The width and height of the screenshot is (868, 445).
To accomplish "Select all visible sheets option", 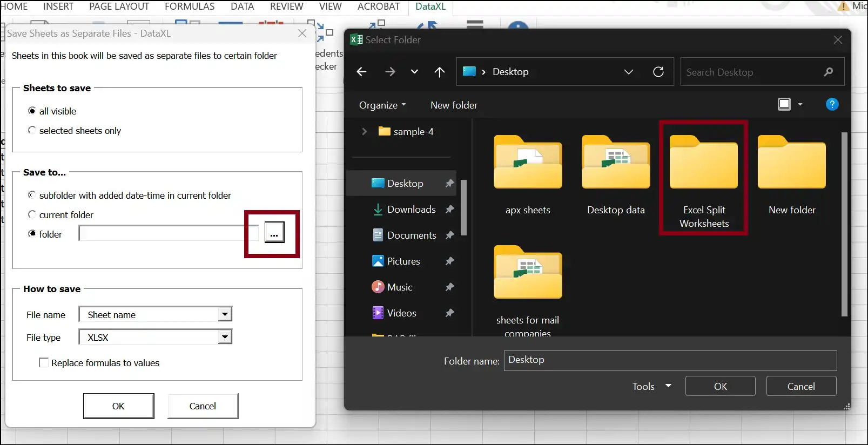I will tap(52, 111).
